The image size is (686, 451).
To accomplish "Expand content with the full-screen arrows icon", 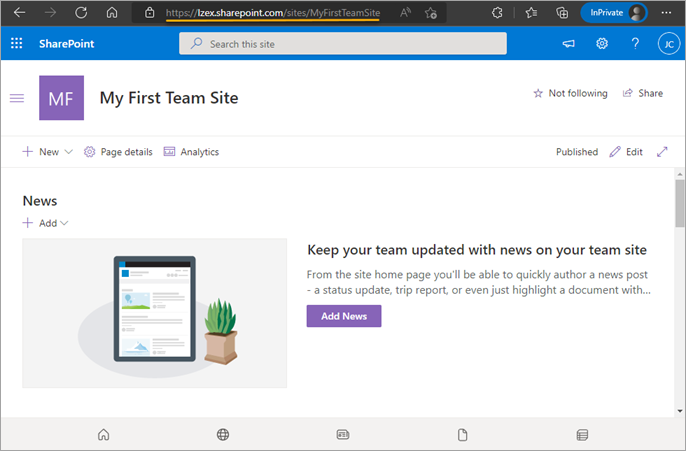I will click(x=662, y=152).
